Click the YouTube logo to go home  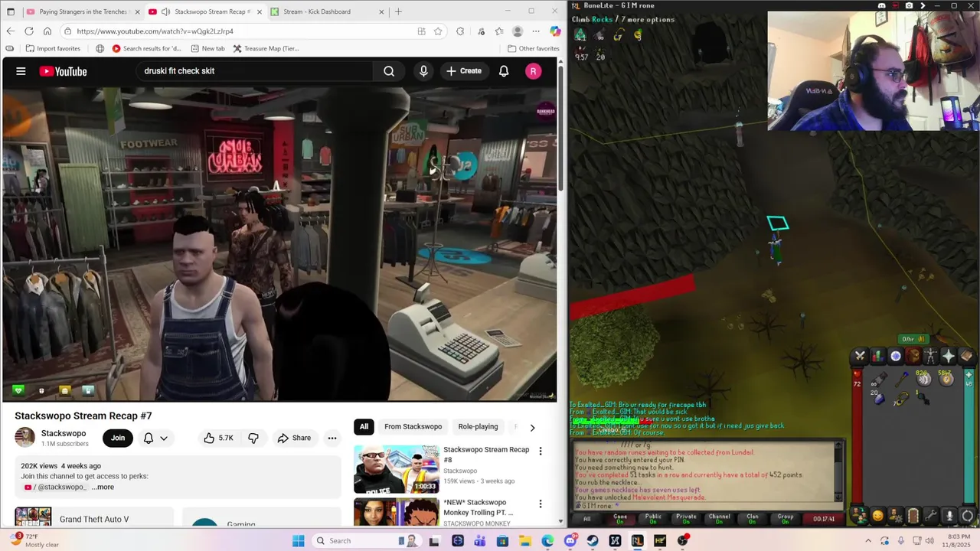63,71
